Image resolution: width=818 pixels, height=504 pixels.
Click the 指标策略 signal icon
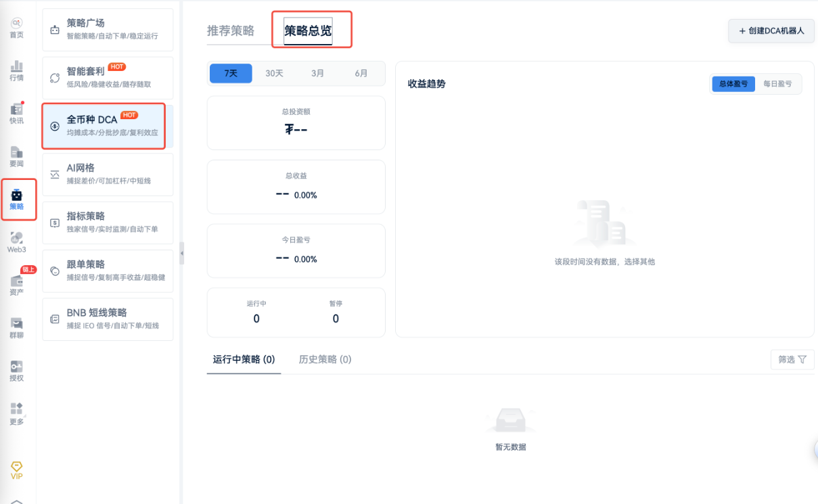pyautogui.click(x=55, y=223)
